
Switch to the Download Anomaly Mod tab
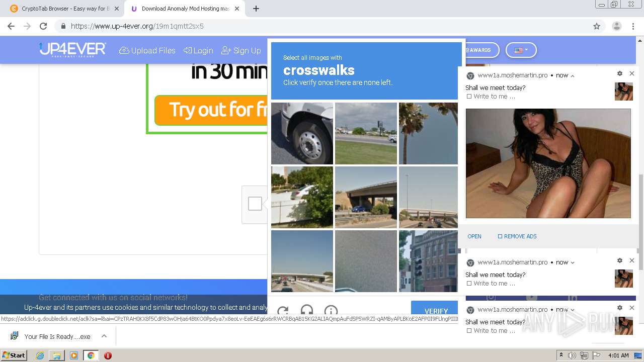[184, 9]
